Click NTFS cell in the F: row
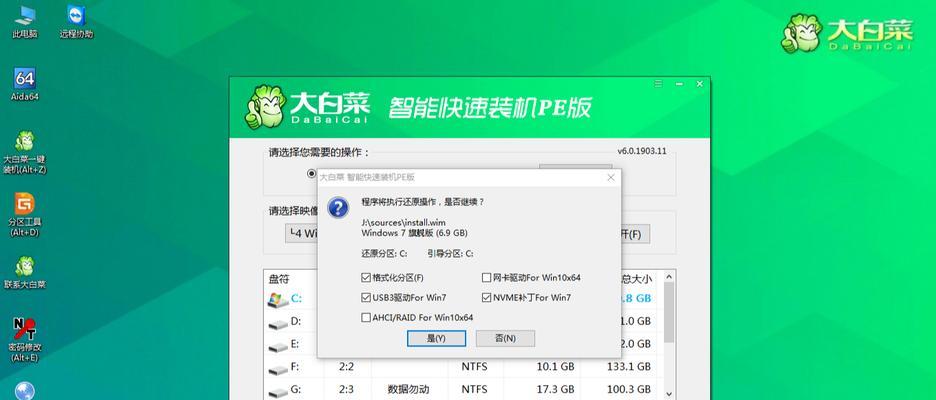The image size is (936, 400). point(475,367)
